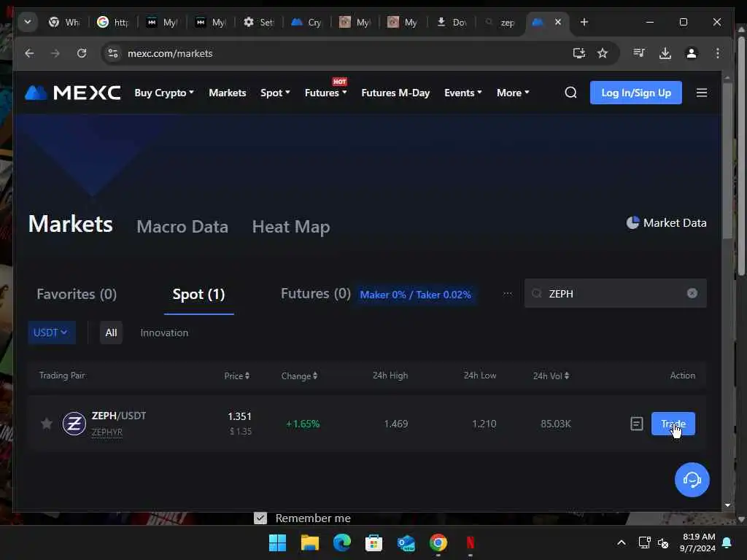747x560 pixels.
Task: Click the Log In/Sign Up button
Action: pyautogui.click(x=635, y=93)
